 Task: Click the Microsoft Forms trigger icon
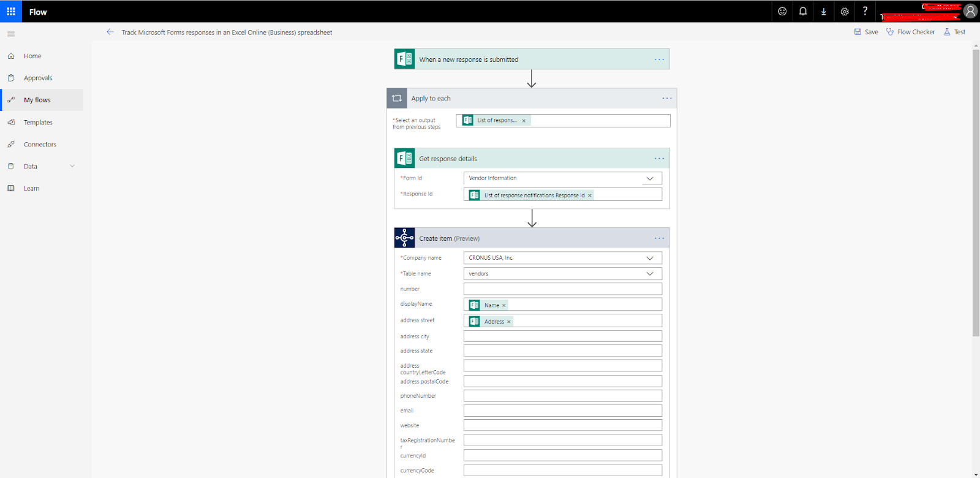click(x=404, y=59)
